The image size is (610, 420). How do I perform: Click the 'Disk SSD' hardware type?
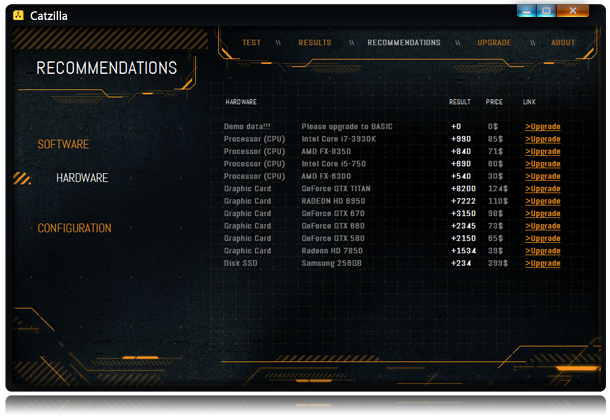click(240, 263)
